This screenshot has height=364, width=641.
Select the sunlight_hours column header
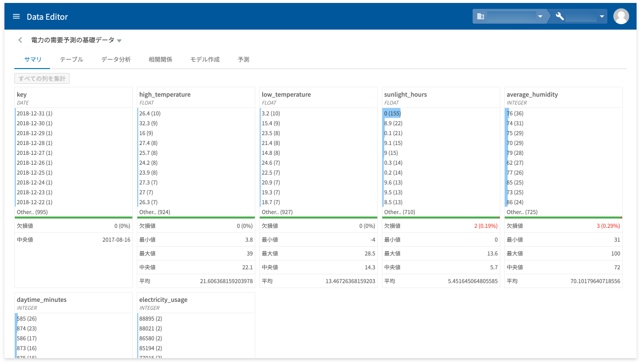pyautogui.click(x=405, y=94)
